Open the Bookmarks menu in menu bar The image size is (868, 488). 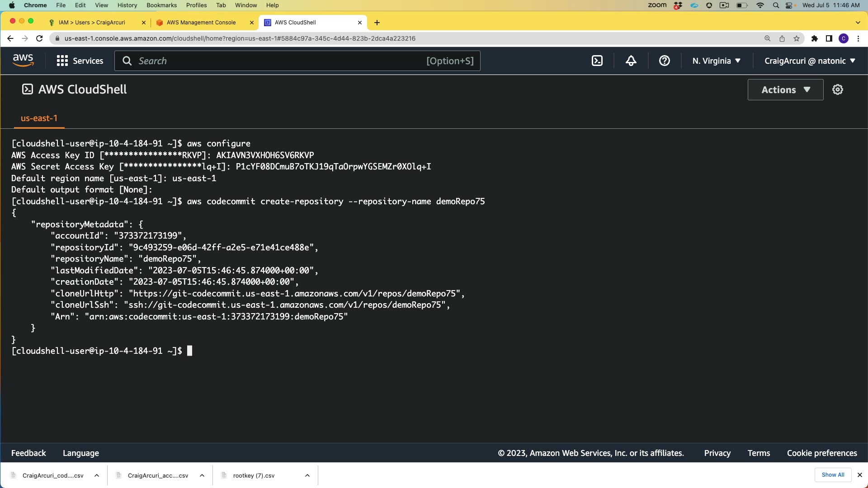pos(161,5)
